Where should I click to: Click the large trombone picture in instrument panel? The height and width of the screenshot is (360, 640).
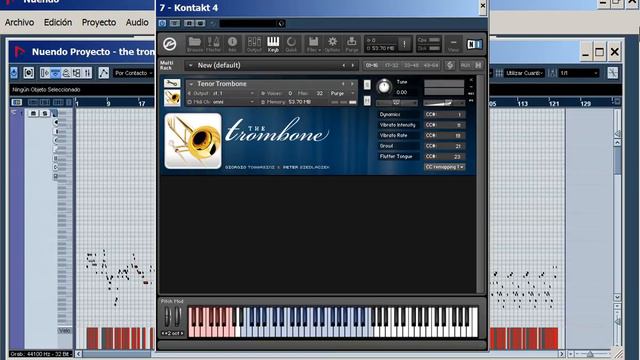click(193, 141)
